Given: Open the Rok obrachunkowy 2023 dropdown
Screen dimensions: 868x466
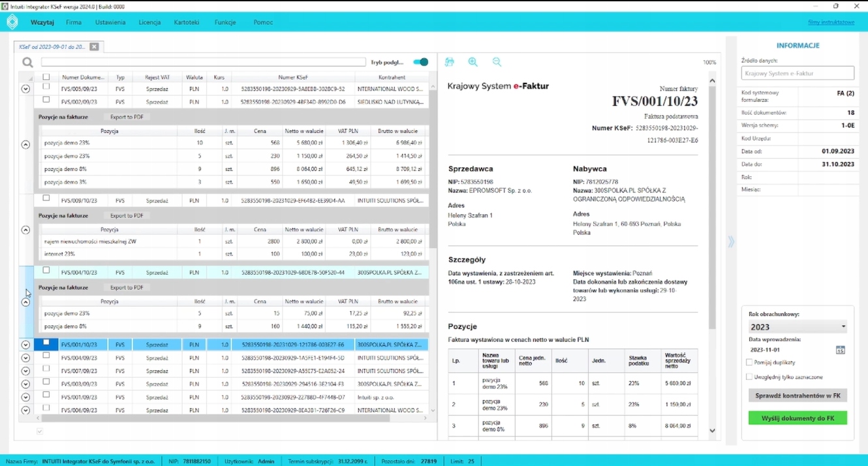Looking at the screenshot, I should [797, 327].
